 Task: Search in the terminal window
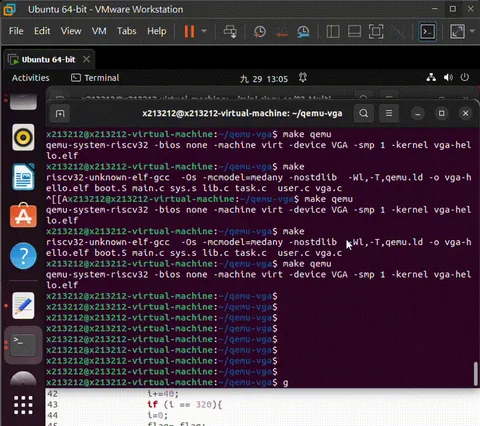click(x=364, y=113)
